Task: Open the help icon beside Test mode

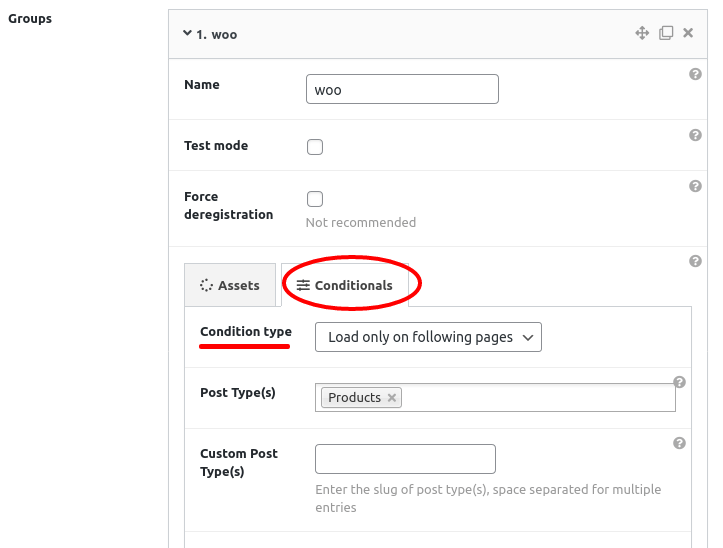Action: coord(695,135)
